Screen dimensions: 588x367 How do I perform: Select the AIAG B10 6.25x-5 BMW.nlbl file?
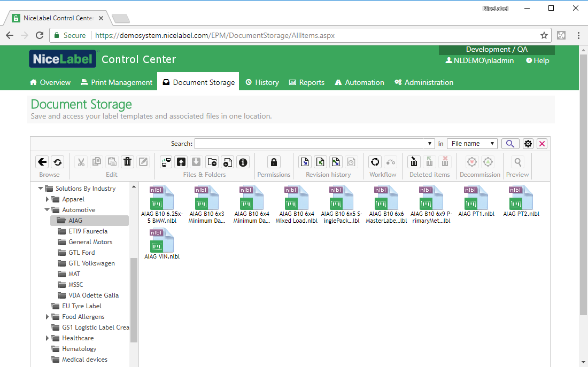coord(162,205)
